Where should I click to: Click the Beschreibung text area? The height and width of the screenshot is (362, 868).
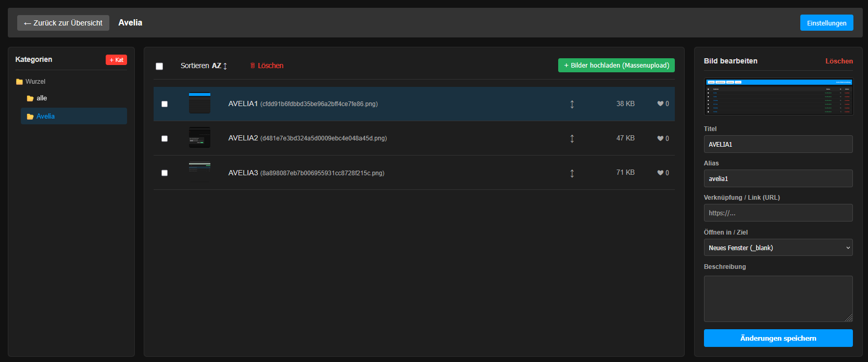pos(778,299)
